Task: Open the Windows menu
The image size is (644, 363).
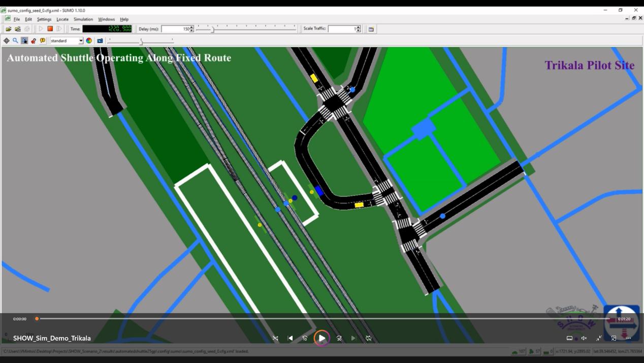Action: tap(106, 19)
